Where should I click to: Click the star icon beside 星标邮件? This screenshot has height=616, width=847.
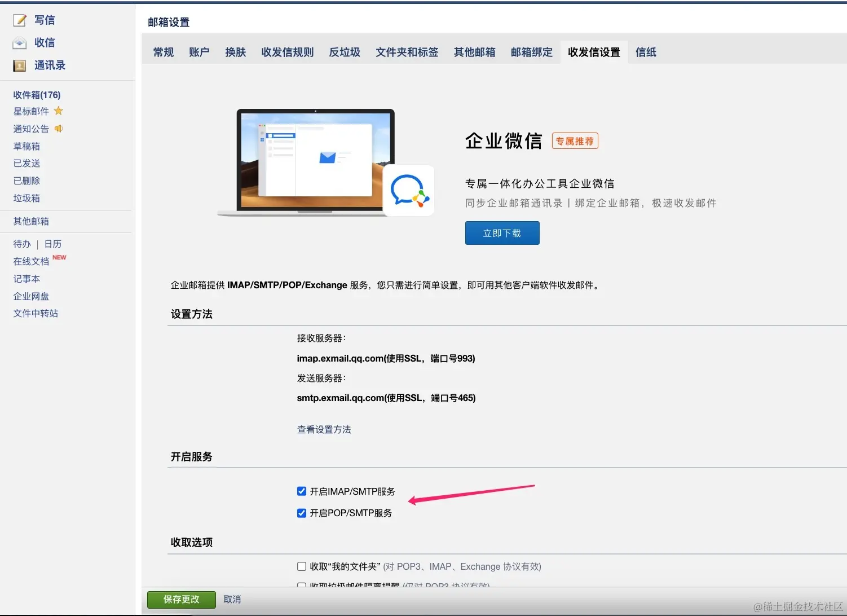tap(59, 111)
